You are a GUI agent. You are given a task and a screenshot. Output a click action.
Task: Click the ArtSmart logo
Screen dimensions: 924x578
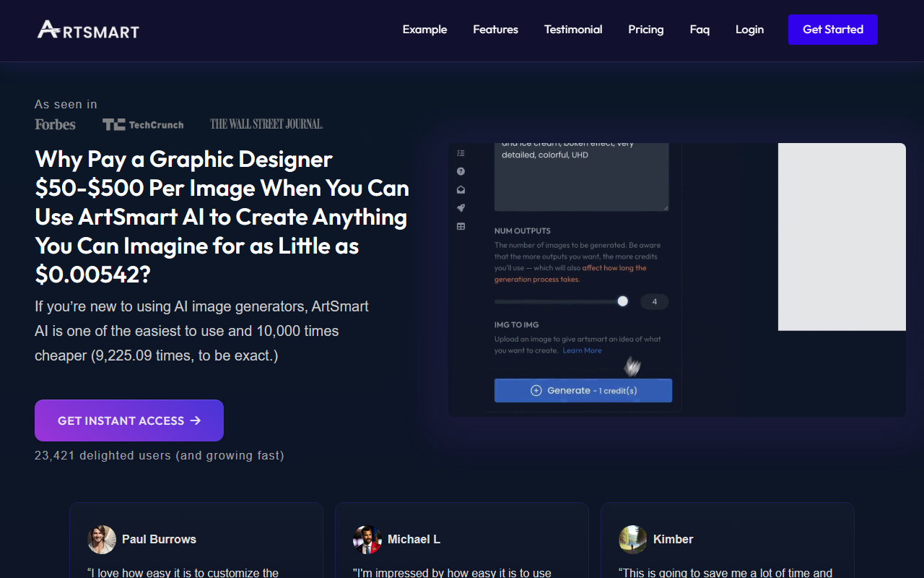tap(88, 30)
